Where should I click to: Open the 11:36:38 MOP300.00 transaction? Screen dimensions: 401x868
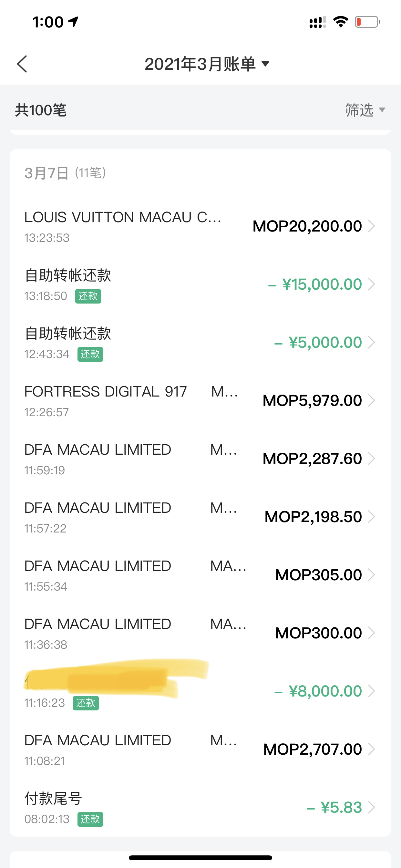(x=200, y=633)
